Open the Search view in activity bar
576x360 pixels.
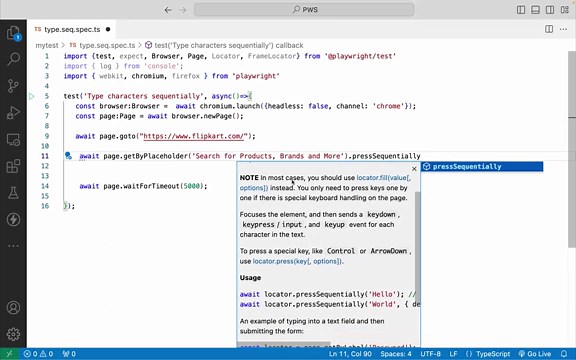(x=13, y=59)
